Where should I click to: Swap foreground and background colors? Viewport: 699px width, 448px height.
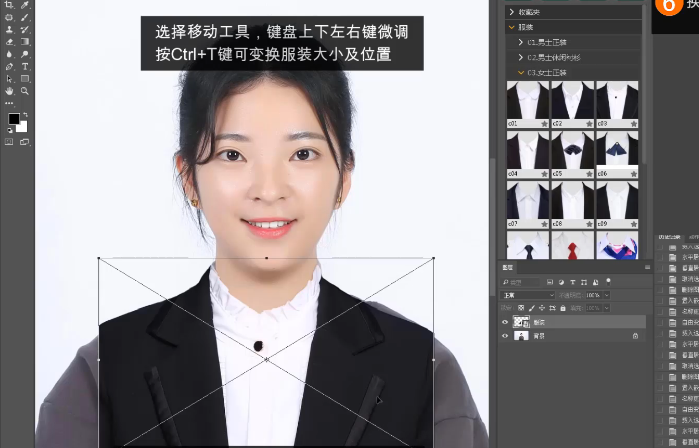pyautogui.click(x=25, y=115)
